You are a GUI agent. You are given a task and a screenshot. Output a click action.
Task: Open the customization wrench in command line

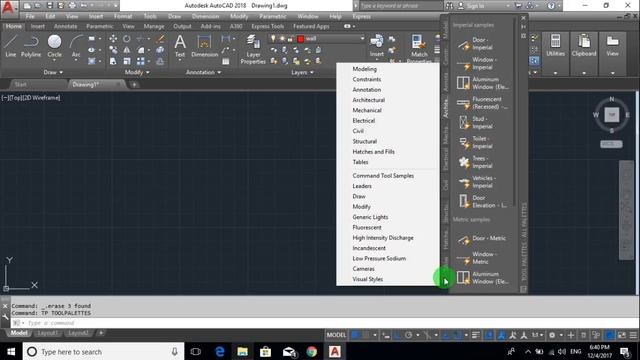[x=5, y=317]
